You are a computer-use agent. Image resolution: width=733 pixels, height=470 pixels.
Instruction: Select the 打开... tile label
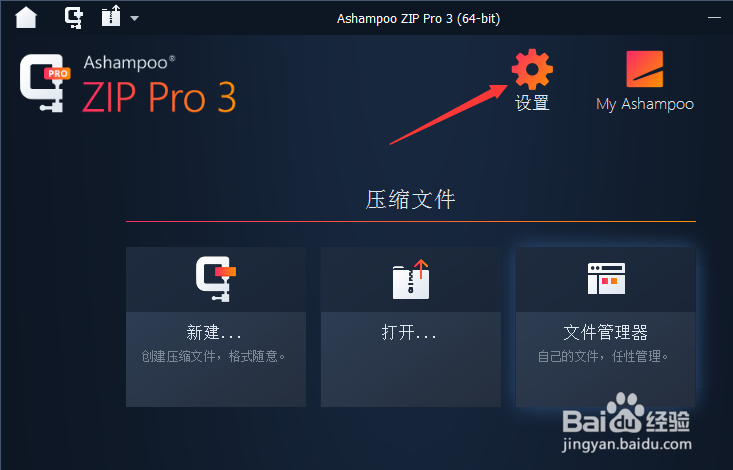pos(409,333)
